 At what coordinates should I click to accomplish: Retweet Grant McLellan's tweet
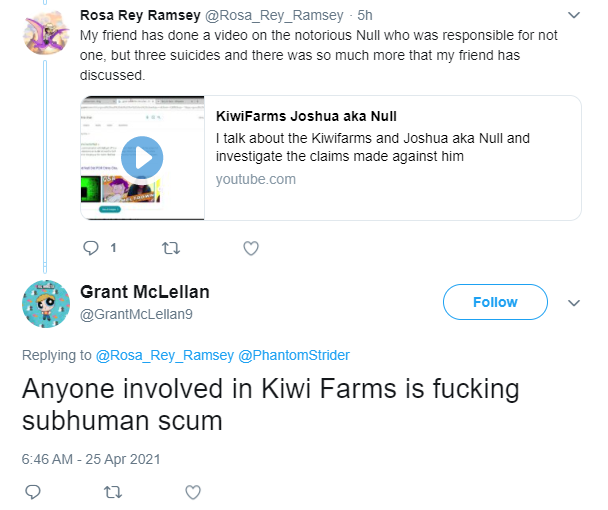pyautogui.click(x=113, y=492)
